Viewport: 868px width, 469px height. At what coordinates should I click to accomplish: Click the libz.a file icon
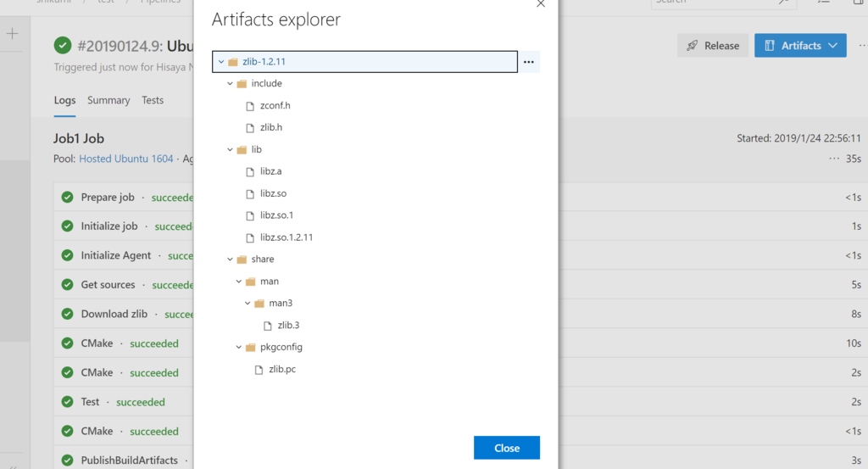(x=250, y=171)
